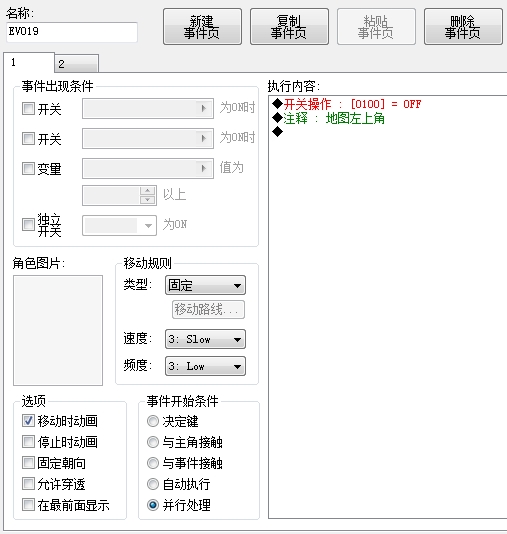Enable the first 开关 condition checkbox
The image size is (507, 534).
(x=28, y=109)
